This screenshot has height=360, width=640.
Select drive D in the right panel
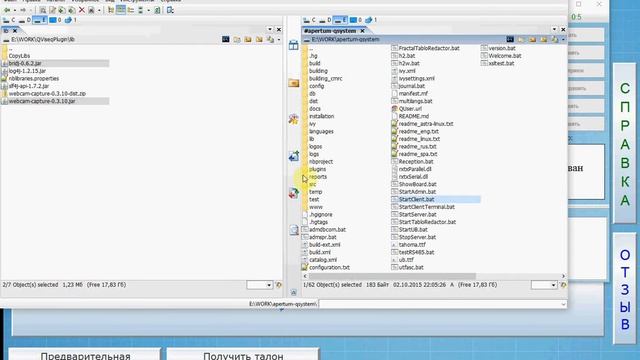[325, 20]
